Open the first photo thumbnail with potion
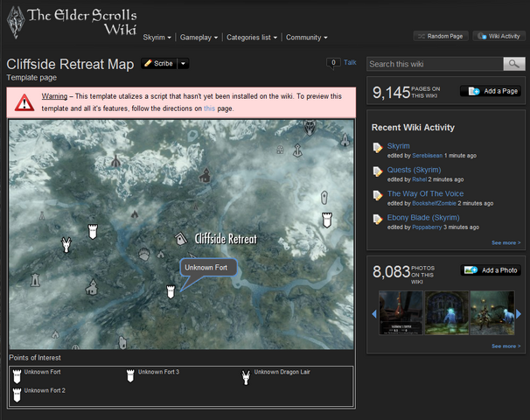This screenshot has height=420, width=530. [401, 312]
